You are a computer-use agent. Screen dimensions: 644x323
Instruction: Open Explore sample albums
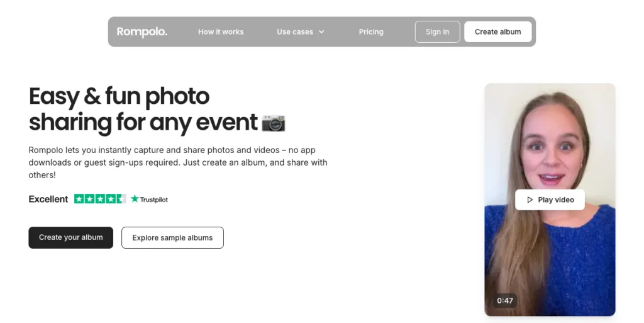(x=172, y=237)
